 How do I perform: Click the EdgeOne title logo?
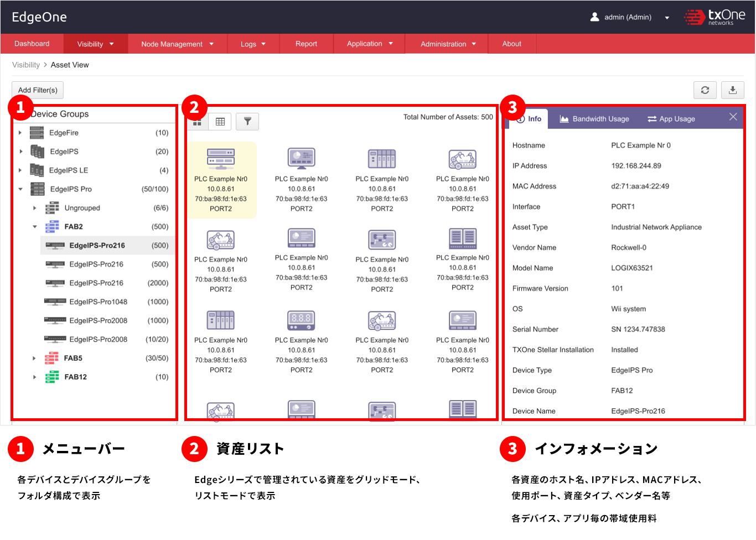[x=39, y=17]
